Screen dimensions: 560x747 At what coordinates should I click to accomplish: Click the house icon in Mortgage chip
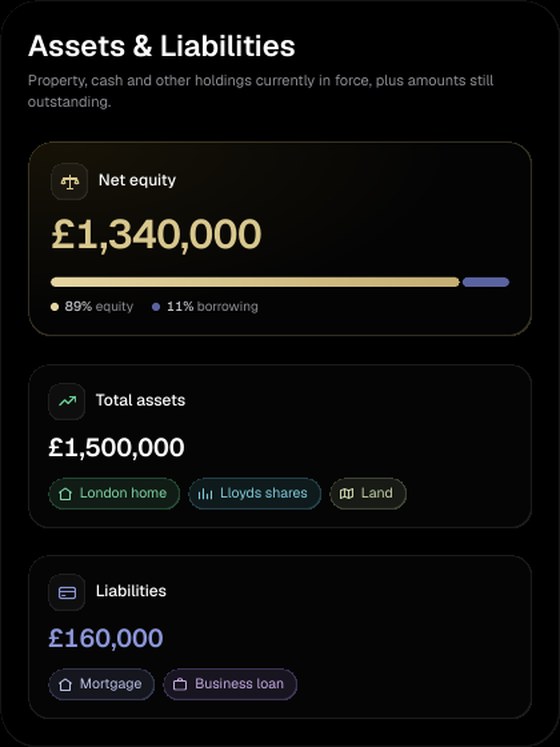tap(65, 685)
